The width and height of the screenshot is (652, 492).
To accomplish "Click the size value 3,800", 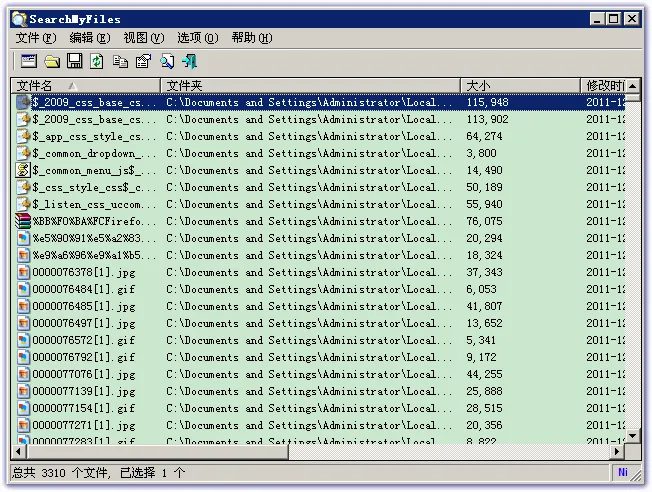I will click(x=481, y=153).
